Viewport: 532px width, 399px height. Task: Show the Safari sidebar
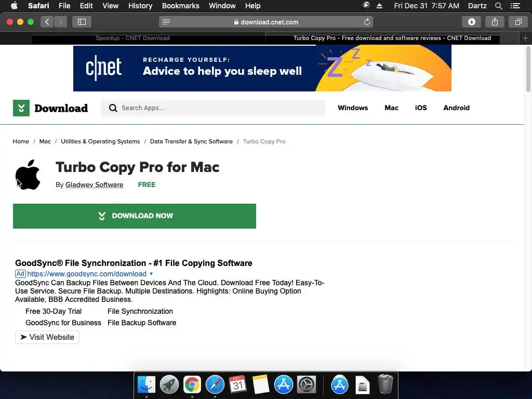click(82, 22)
